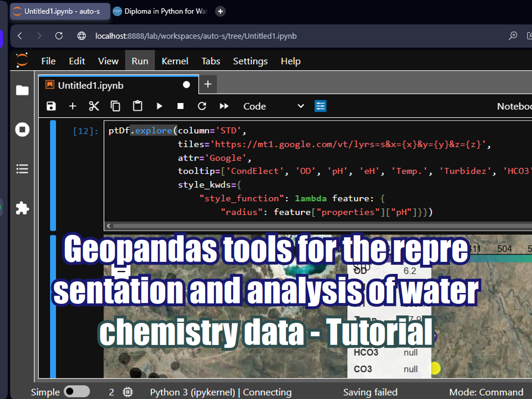Click the kernel CPU icon in the status bar
The image size is (532, 399).
click(128, 392)
